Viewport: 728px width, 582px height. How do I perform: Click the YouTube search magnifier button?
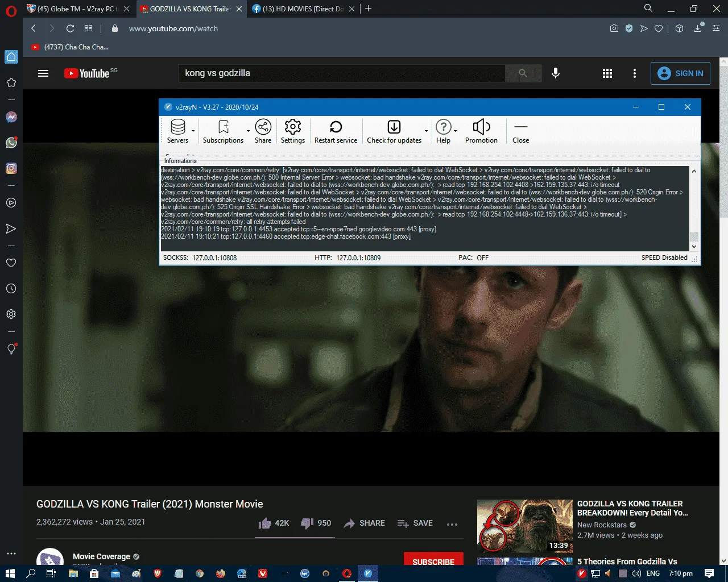point(523,73)
